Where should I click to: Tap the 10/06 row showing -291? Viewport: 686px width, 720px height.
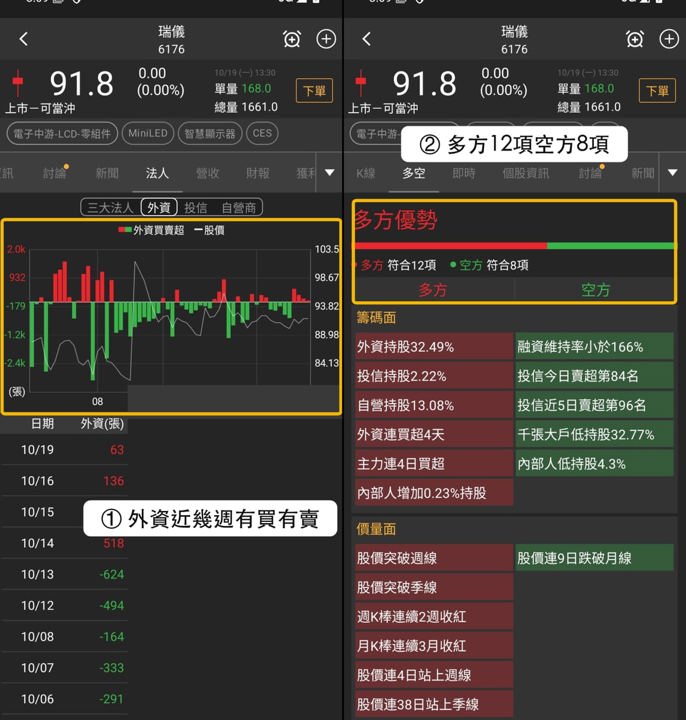click(x=64, y=699)
